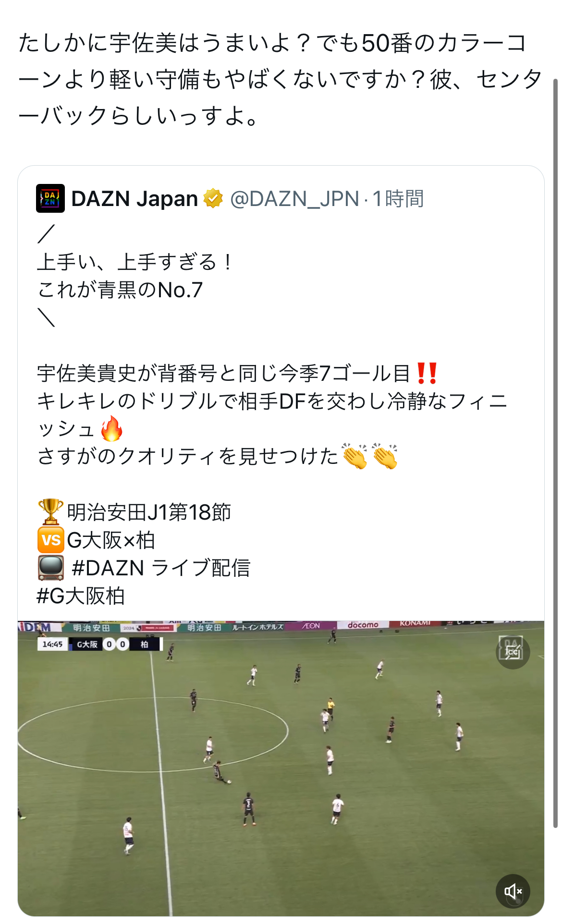Click the main post text about 50番
Screen dimensions: 562x924
coord(281,79)
